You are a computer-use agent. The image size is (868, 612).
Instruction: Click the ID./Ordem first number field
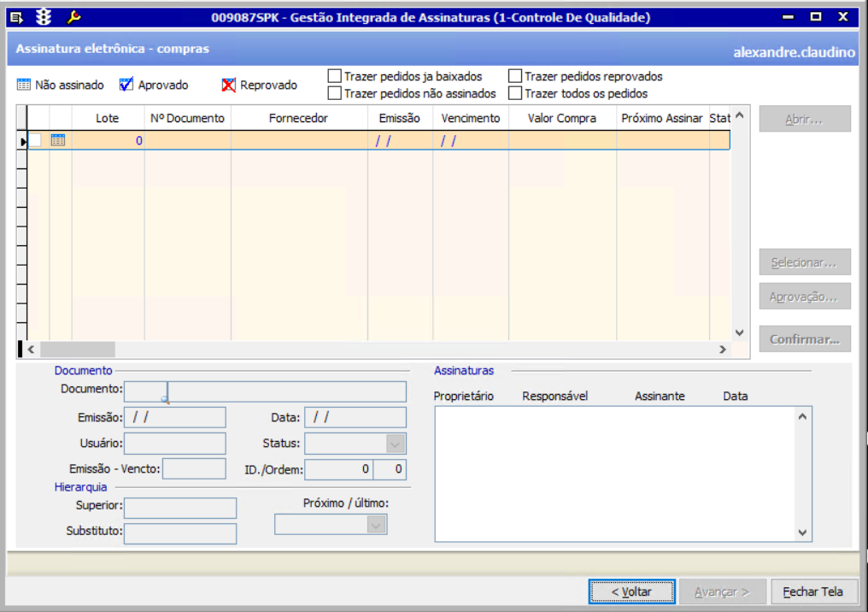click(339, 469)
